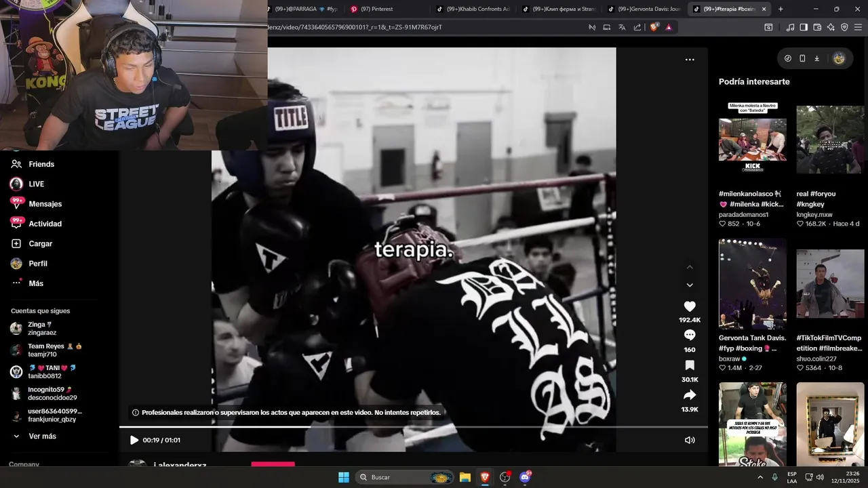Open shuo.colin227 creator link

click(816, 359)
